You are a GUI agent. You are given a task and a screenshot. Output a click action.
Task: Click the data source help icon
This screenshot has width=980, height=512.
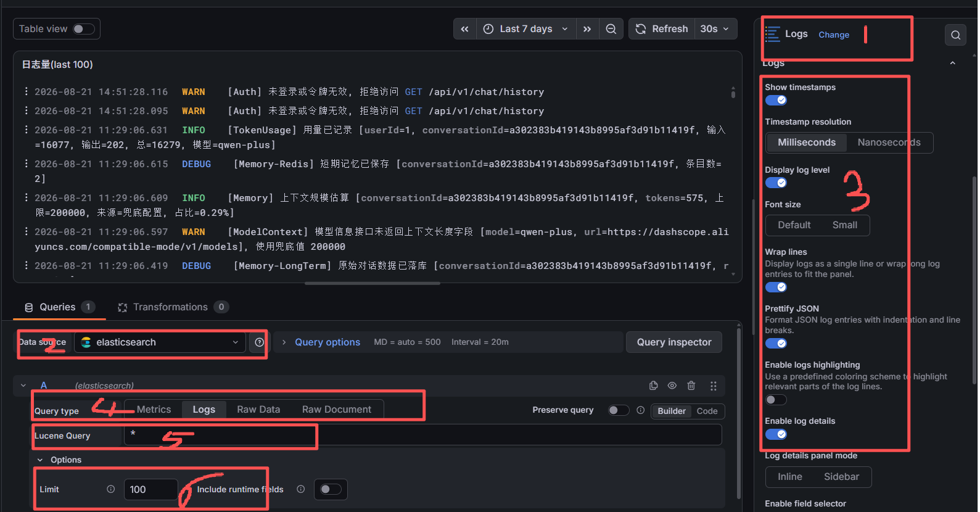tap(259, 342)
